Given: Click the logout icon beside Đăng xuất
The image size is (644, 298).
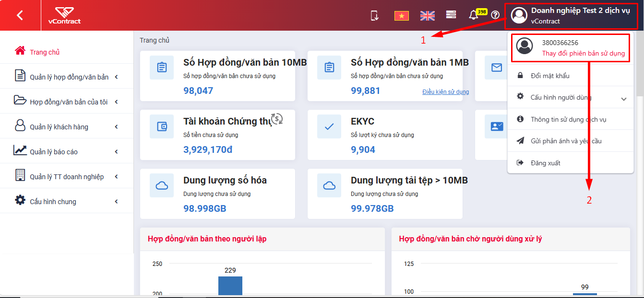Looking at the screenshot, I should 520,163.
